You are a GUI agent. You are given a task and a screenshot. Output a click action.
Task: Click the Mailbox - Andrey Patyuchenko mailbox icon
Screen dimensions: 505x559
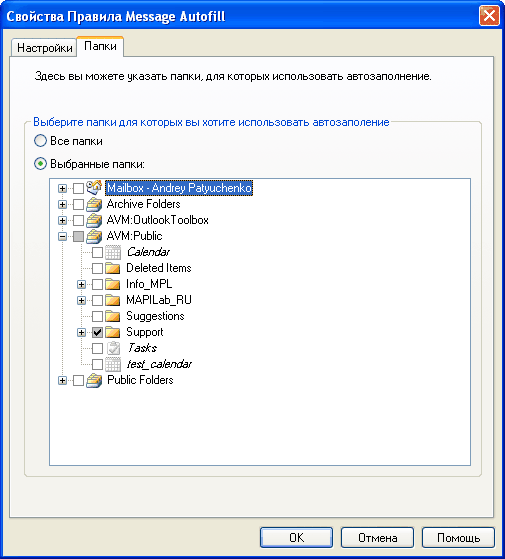click(94, 188)
